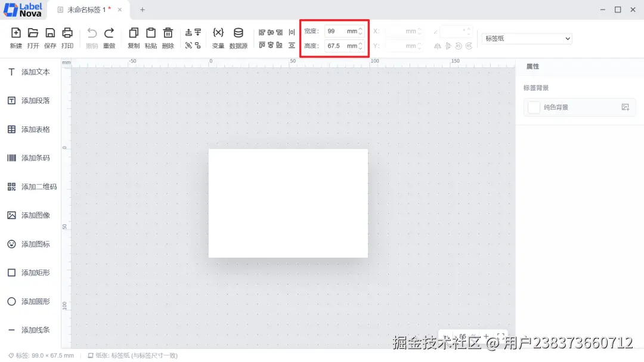
Task: Select 添加文本 to add text
Action: click(29, 72)
